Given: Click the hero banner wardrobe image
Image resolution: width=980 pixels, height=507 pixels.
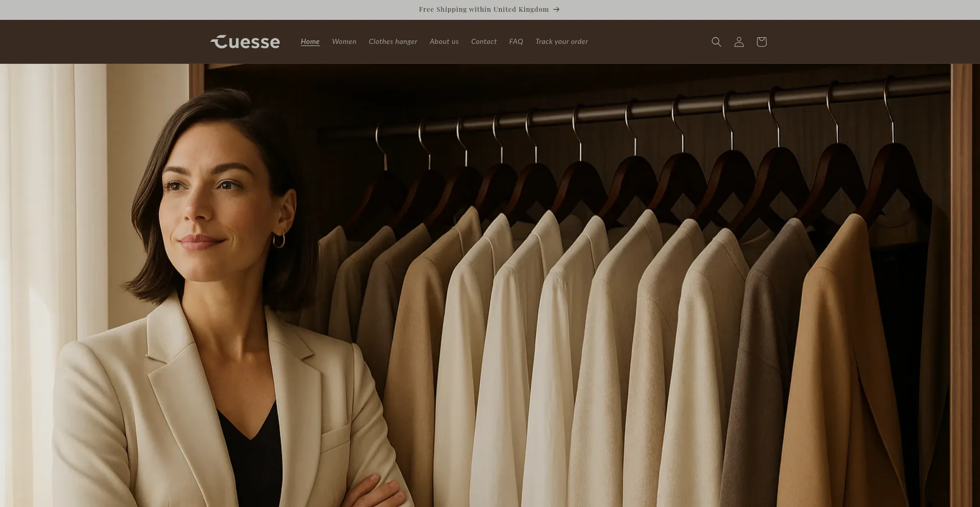Looking at the screenshot, I should click(490, 285).
